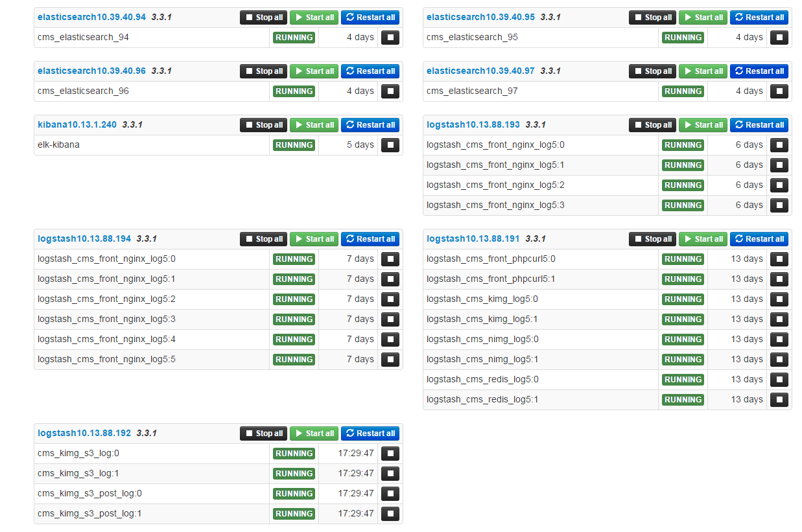
Task: Open the elasticsearch10.39.40.94 host link
Action: pyautogui.click(x=91, y=17)
